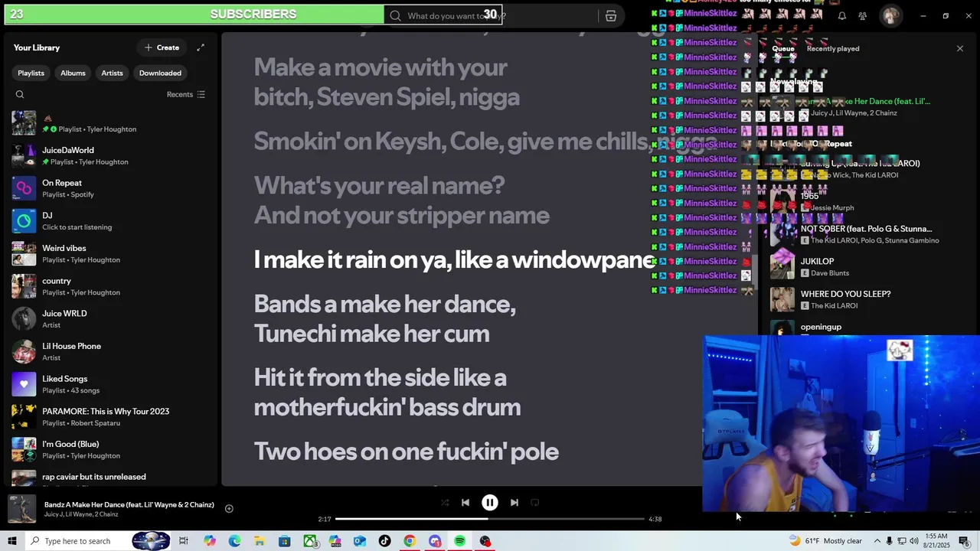Open the On Repeat playlist in library
The image size is (980, 551).
click(x=109, y=188)
